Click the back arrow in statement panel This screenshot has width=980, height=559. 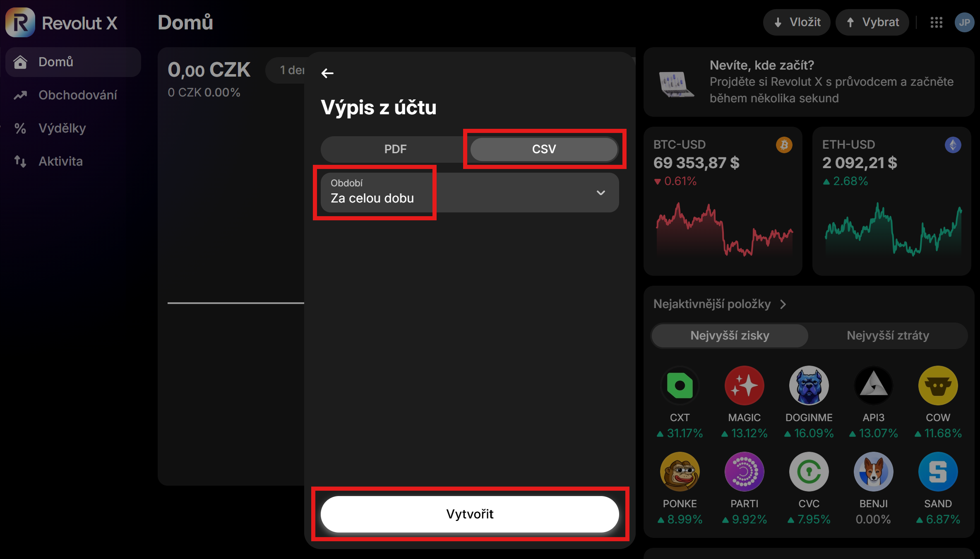pyautogui.click(x=327, y=73)
